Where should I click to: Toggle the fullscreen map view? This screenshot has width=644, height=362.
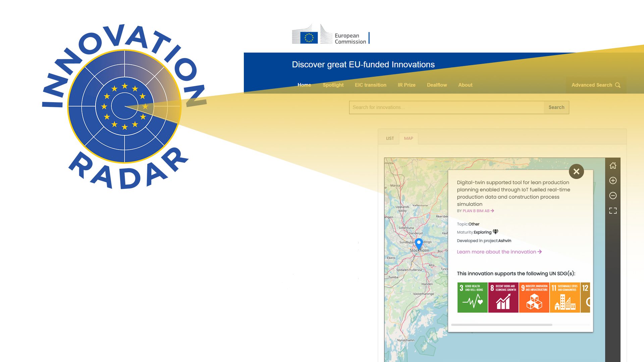(613, 211)
